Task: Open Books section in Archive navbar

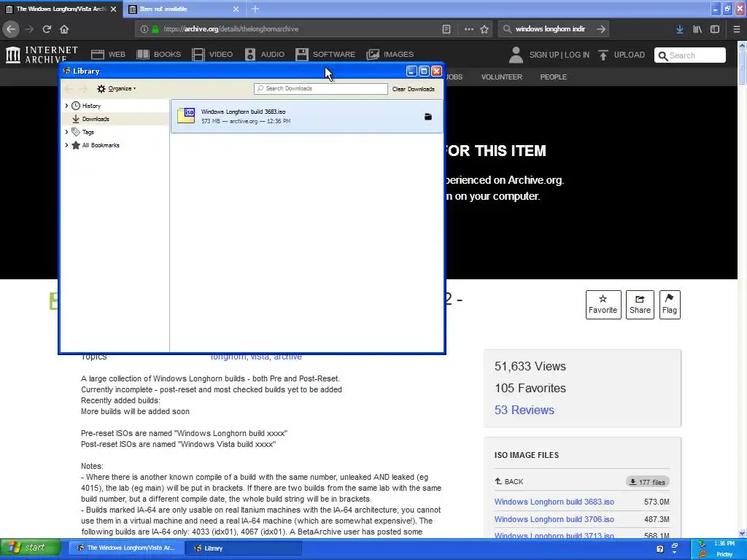Action: tap(158, 54)
